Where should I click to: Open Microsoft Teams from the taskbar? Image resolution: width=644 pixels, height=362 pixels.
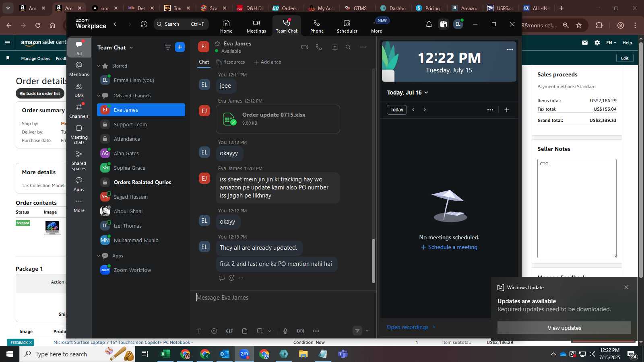click(x=343, y=354)
